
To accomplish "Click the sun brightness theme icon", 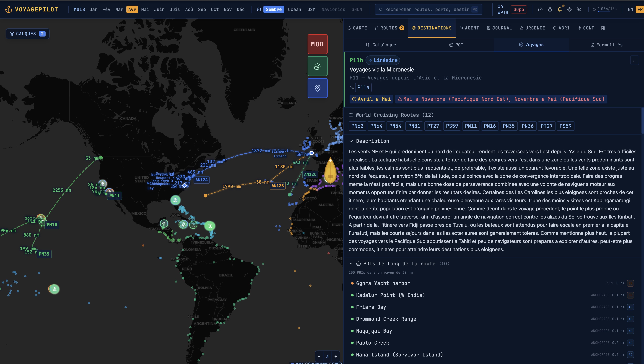I will pyautogui.click(x=569, y=10).
